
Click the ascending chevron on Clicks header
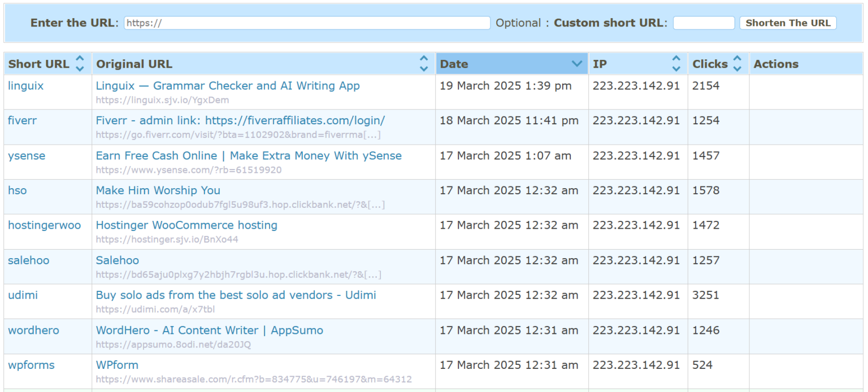tap(736, 59)
